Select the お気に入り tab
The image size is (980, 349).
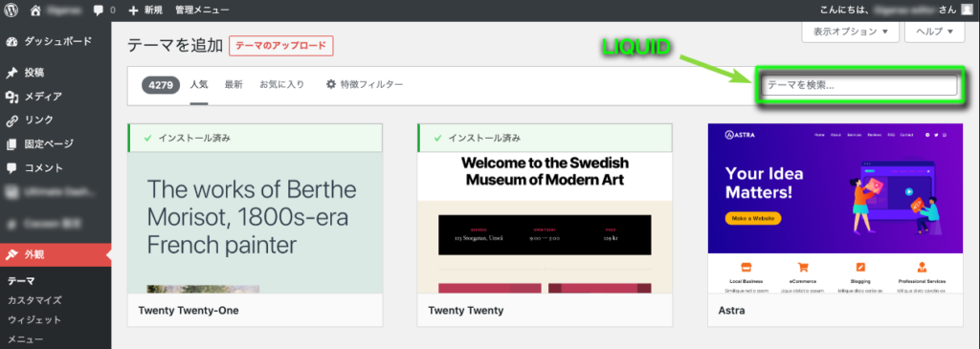click(x=282, y=84)
